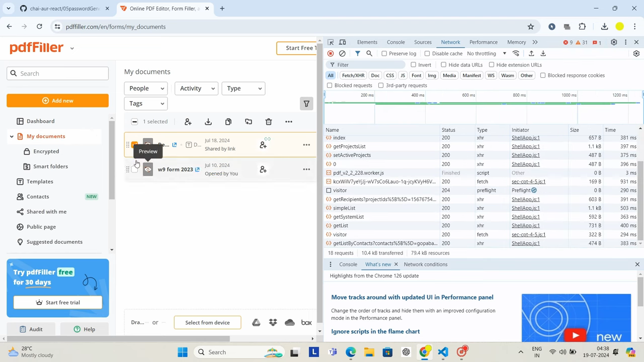Viewport: 644px width, 362px height.
Task: Click the copy document icon in the toolbar
Action: tap(228, 122)
